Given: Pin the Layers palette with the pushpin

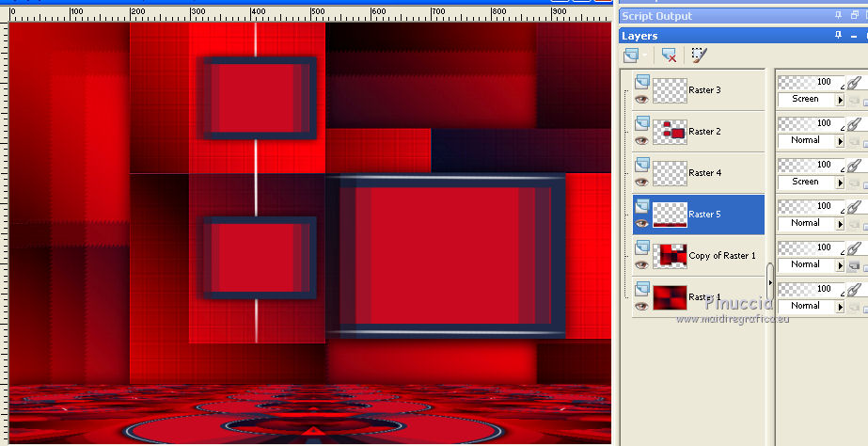Looking at the screenshot, I should [x=838, y=35].
